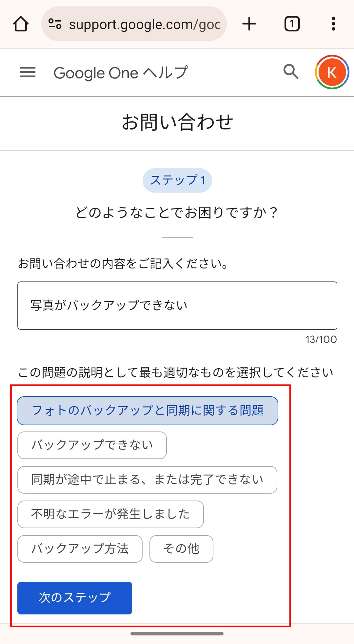Open the Chrome home page icon
This screenshot has height=644, width=354.
point(21,24)
